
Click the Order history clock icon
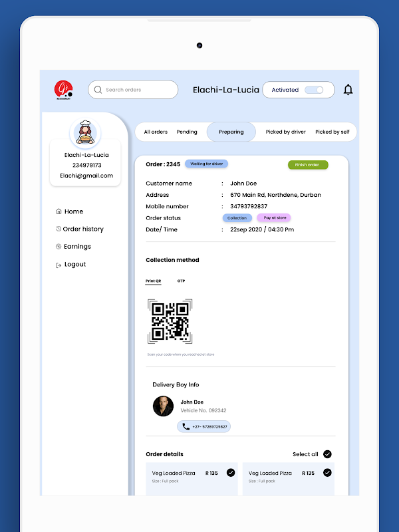pos(59,229)
